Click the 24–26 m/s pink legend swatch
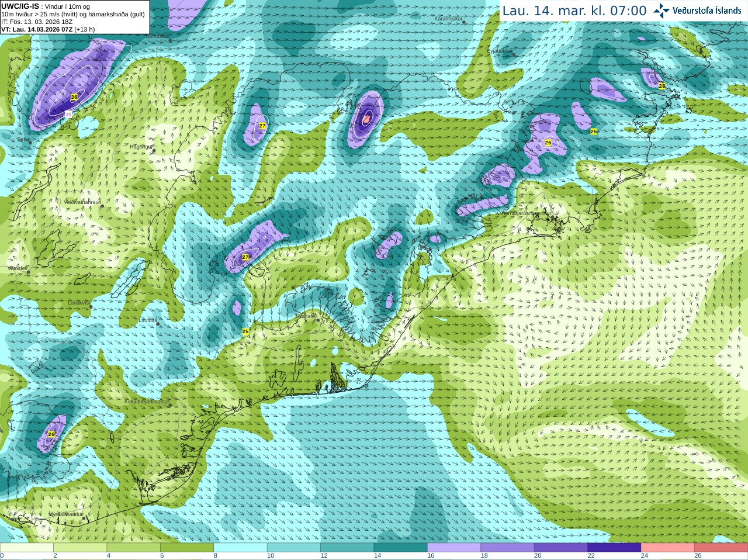The image size is (748, 560). pos(668,548)
